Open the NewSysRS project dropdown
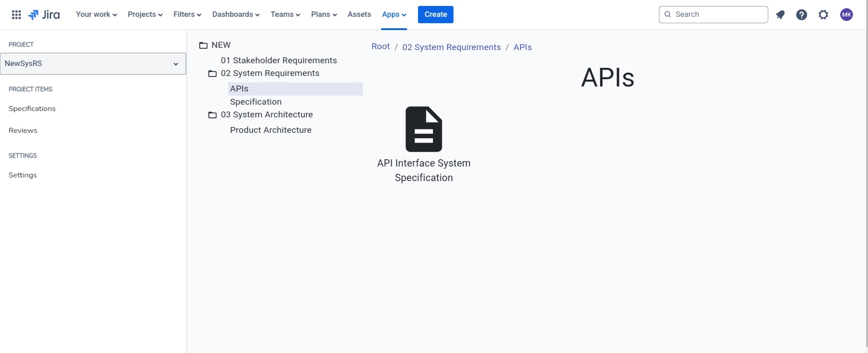 point(93,64)
